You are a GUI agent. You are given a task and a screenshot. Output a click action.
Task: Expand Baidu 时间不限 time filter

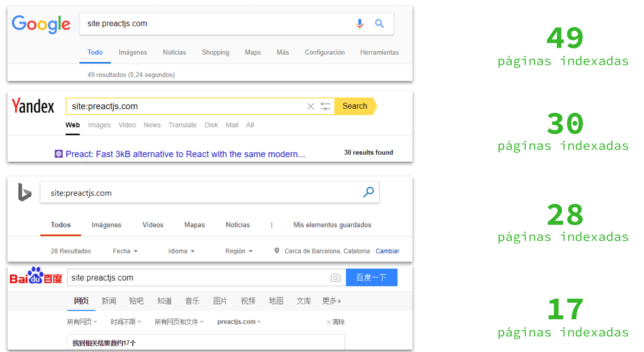[126, 322]
